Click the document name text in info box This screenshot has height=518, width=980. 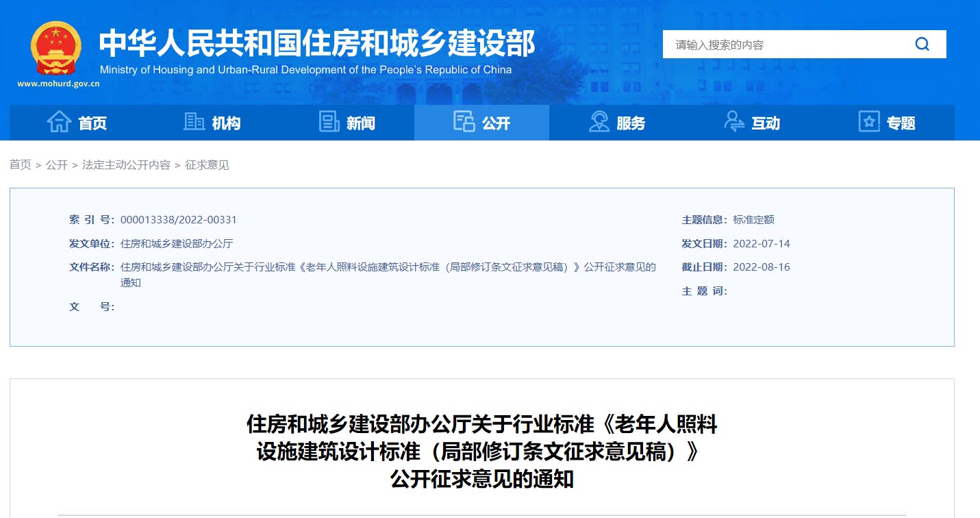click(388, 275)
